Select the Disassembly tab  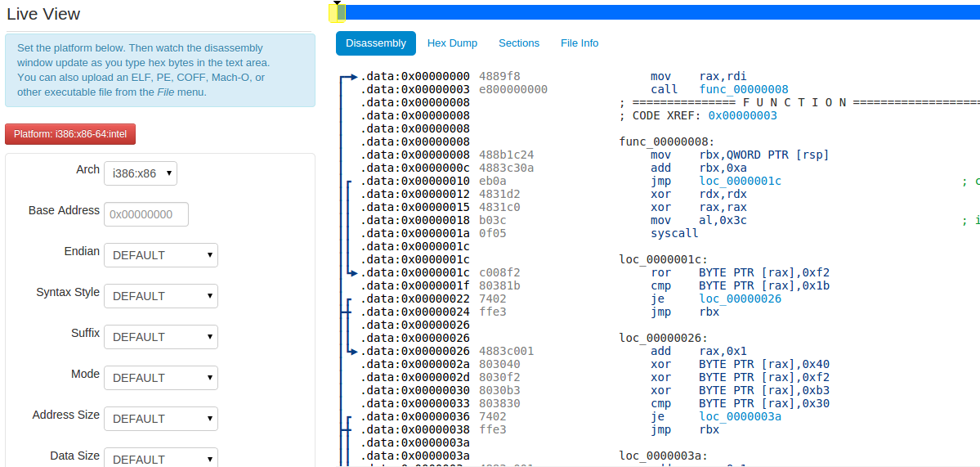(376, 43)
